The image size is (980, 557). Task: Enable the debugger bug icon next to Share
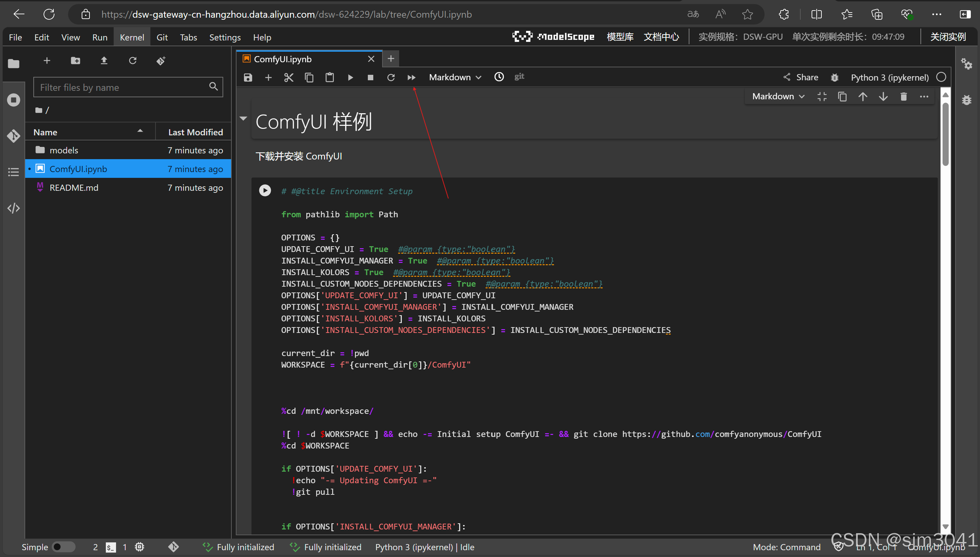[x=835, y=78]
